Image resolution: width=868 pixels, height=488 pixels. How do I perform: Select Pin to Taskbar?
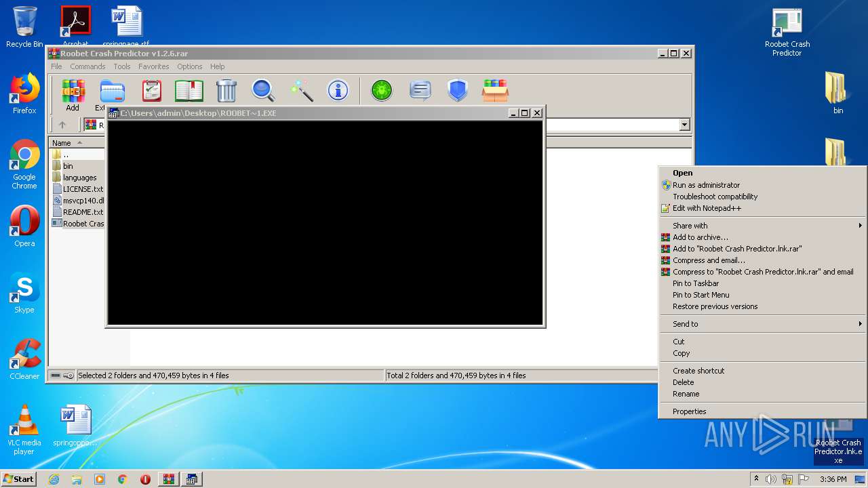763,283
